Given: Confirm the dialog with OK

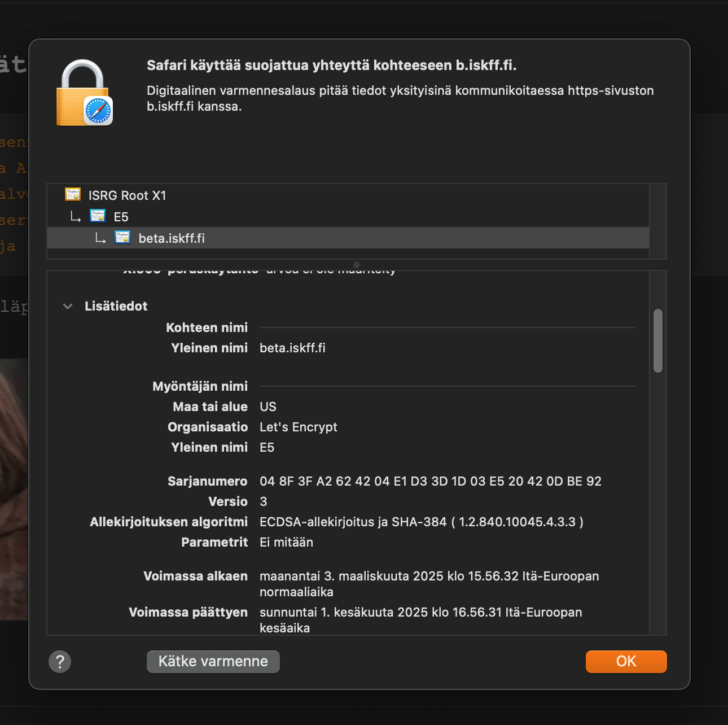Looking at the screenshot, I should coord(626,661).
